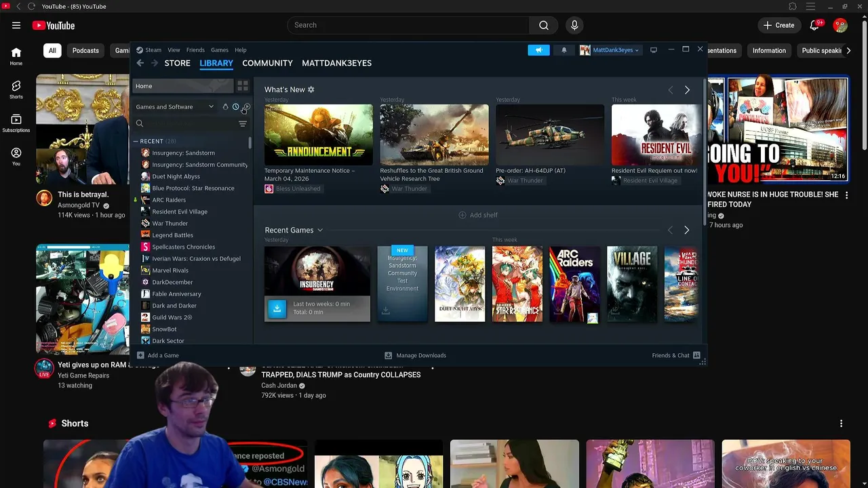This screenshot has height=488, width=868.
Task: Open Asmongold TV channel link
Action: coord(79,205)
